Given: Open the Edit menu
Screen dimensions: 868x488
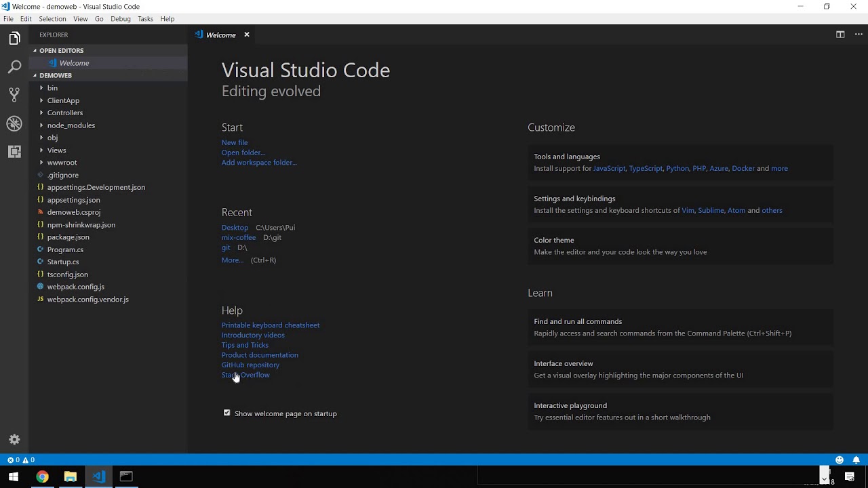Looking at the screenshot, I should (26, 19).
